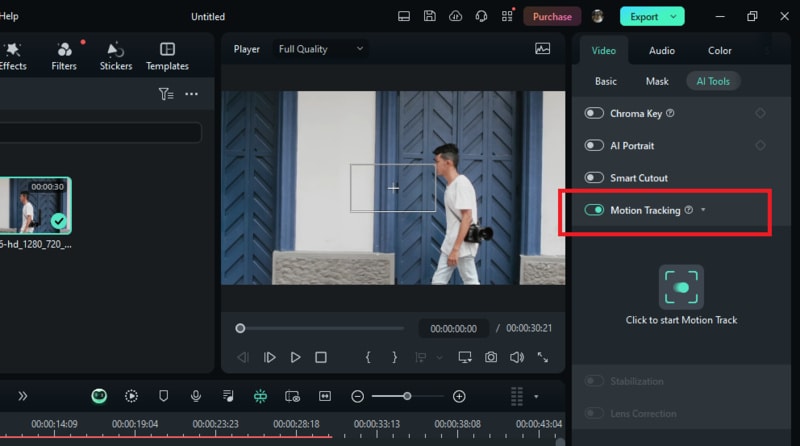Screen dimensions: 800x446
Task: Step to the next frame
Action: 269,357
